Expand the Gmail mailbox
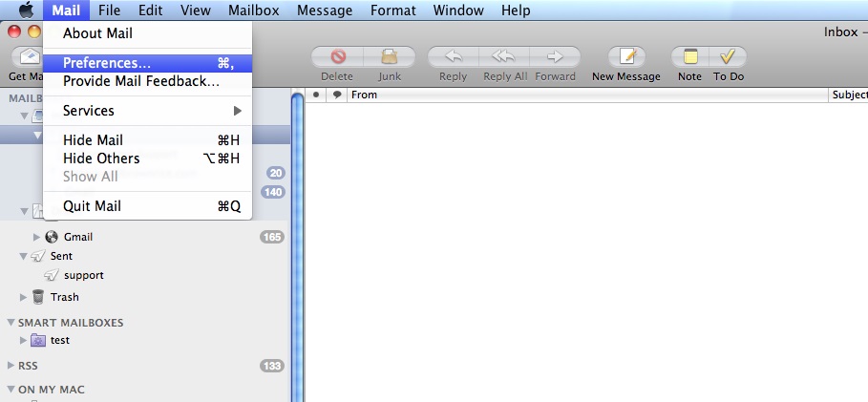Image resolution: width=868 pixels, height=402 pixels. [36, 237]
